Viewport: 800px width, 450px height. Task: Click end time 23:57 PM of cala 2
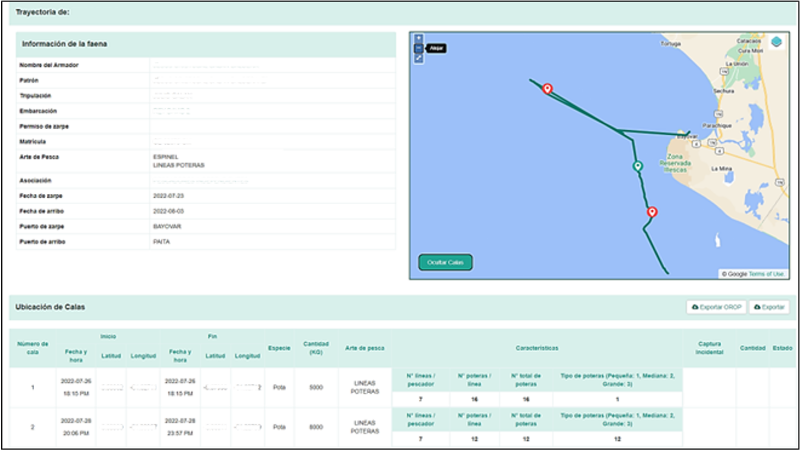pos(180,433)
